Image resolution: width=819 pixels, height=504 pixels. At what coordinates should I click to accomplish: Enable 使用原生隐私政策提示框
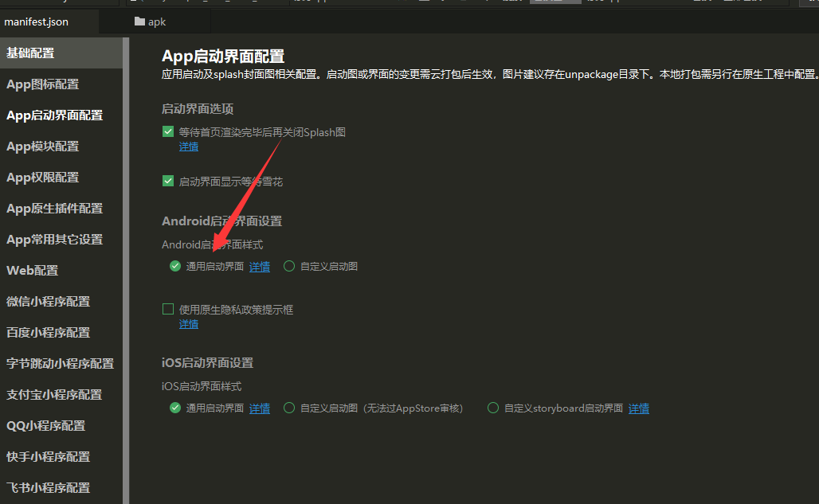pos(168,308)
